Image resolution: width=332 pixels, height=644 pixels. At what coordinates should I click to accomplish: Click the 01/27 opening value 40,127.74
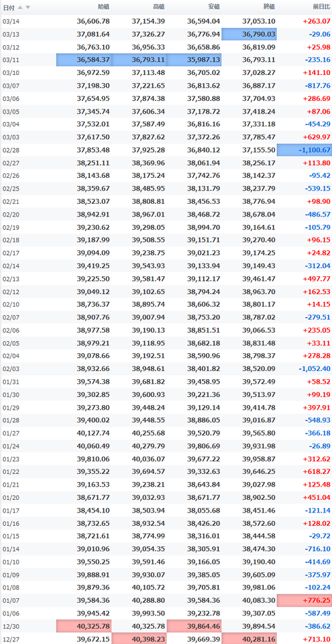tap(93, 434)
